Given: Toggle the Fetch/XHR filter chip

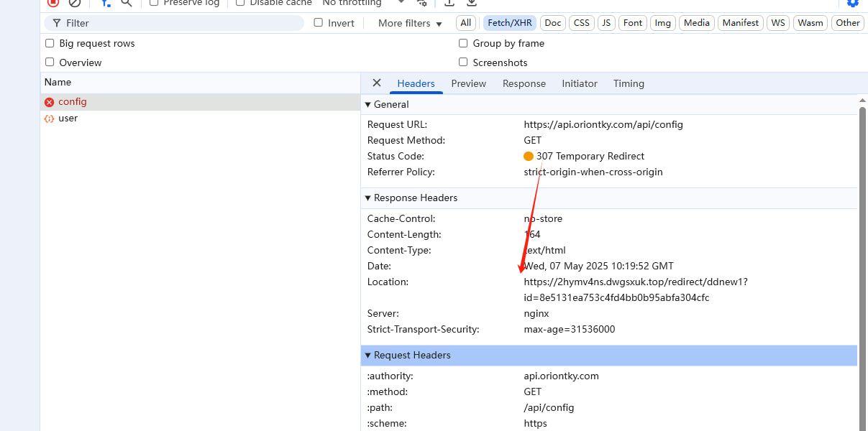Looking at the screenshot, I should 510,23.
